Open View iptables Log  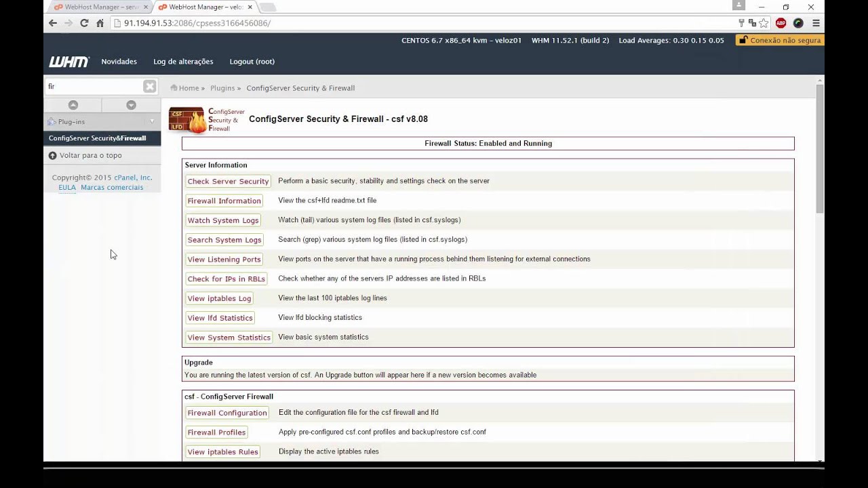[220, 298]
